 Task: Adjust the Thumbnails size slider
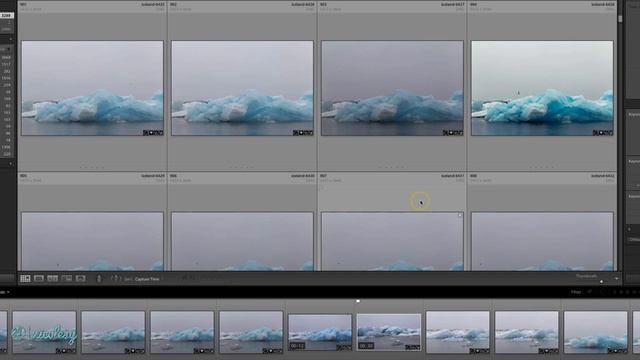pyautogui.click(x=601, y=282)
